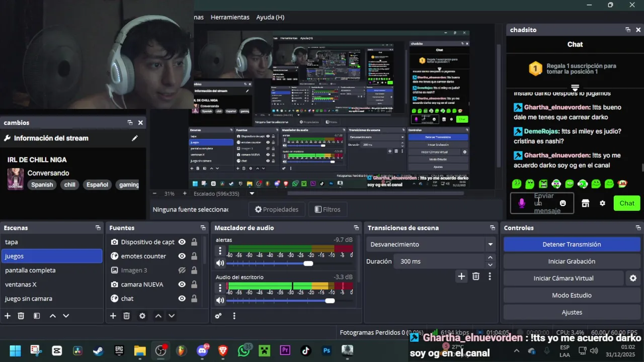The image size is (644, 362).
Task: Click the chat message input field
Action: 542,203
